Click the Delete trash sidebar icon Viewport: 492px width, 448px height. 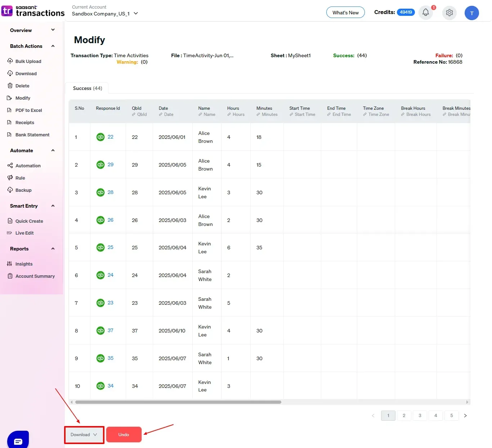tap(10, 85)
